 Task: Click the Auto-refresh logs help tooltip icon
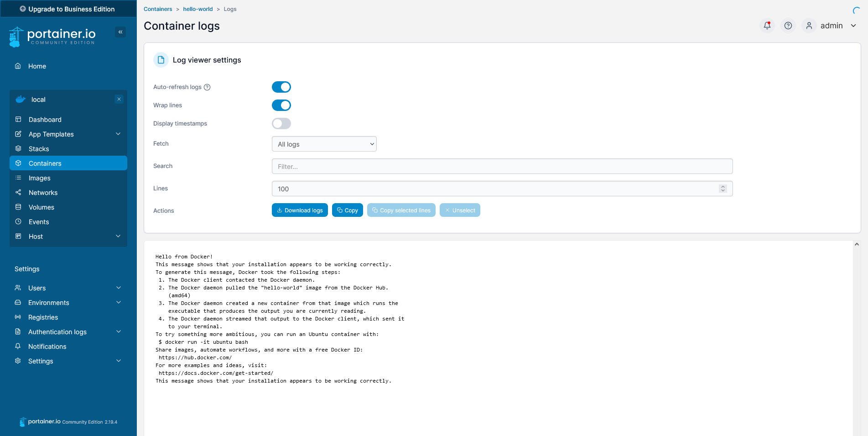(207, 87)
